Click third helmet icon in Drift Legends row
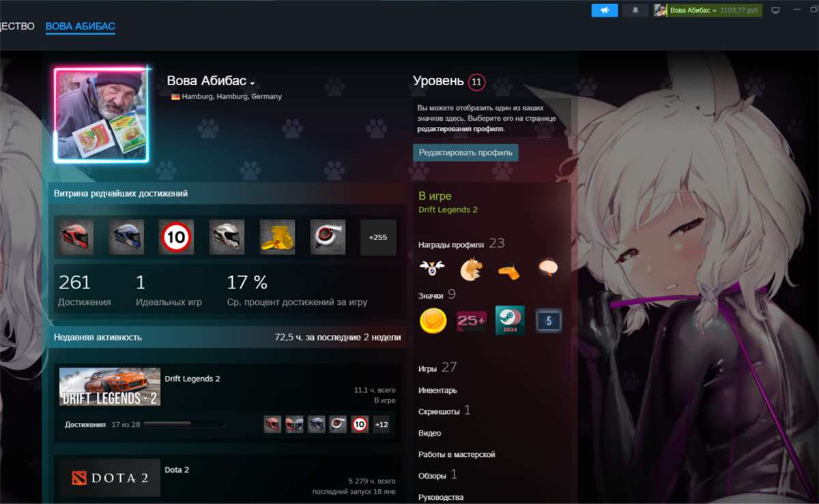Viewport: 819px width, 504px height. [x=316, y=424]
